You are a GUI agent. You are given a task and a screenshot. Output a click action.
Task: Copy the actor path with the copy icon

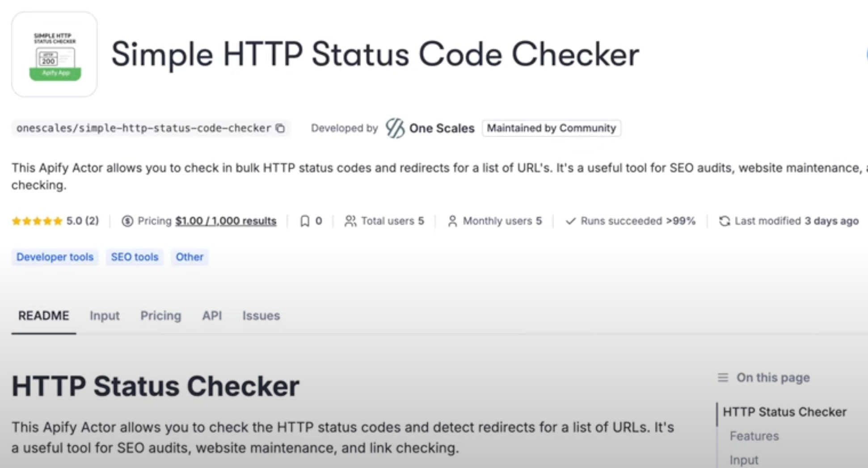click(x=280, y=128)
